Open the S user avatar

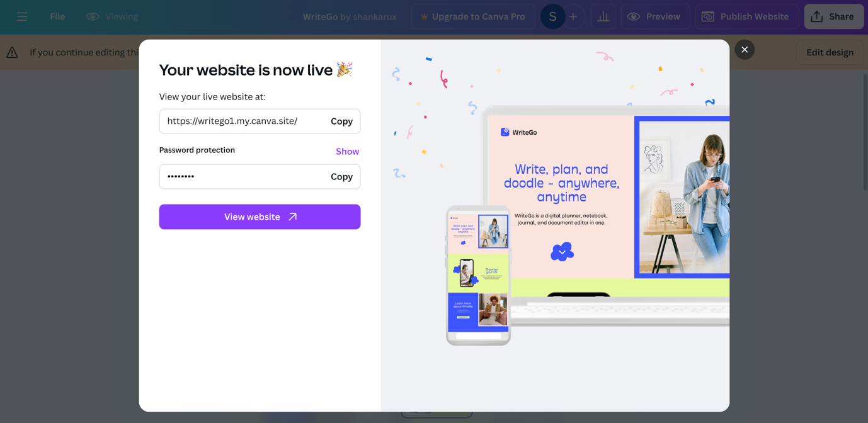tap(552, 17)
